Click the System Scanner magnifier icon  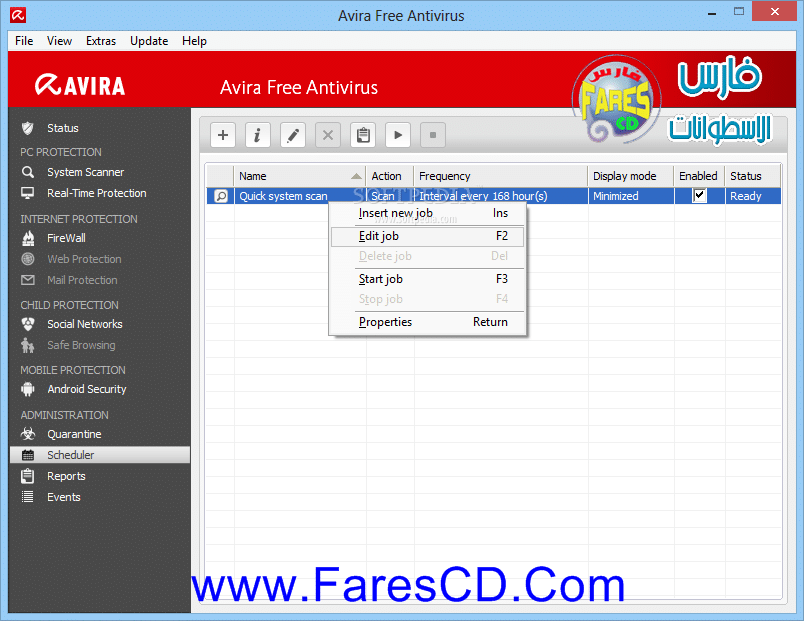[x=28, y=172]
